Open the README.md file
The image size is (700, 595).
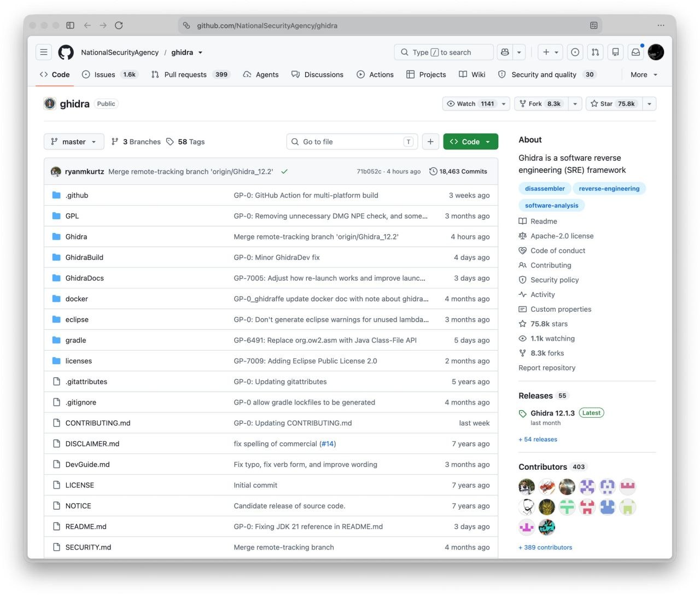point(86,527)
